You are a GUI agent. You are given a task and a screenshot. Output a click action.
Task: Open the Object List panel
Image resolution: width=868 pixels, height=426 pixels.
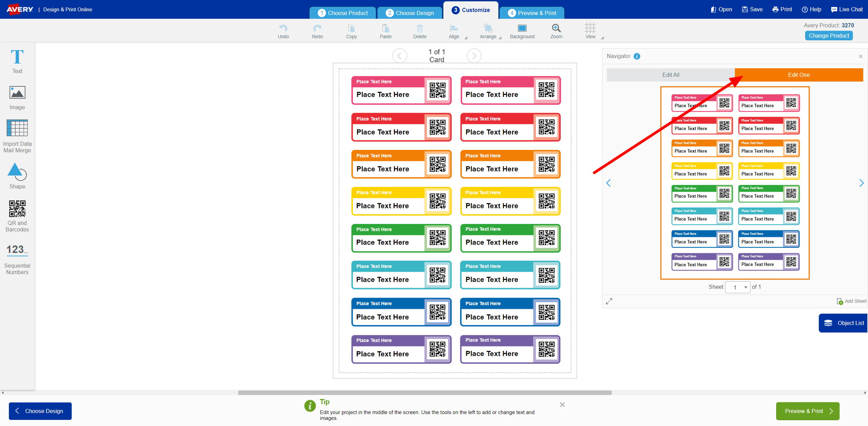[x=843, y=323]
